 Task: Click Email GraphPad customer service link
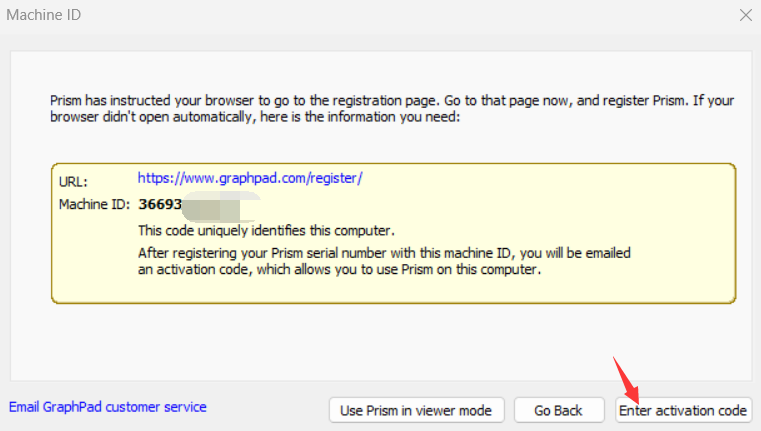tap(108, 407)
